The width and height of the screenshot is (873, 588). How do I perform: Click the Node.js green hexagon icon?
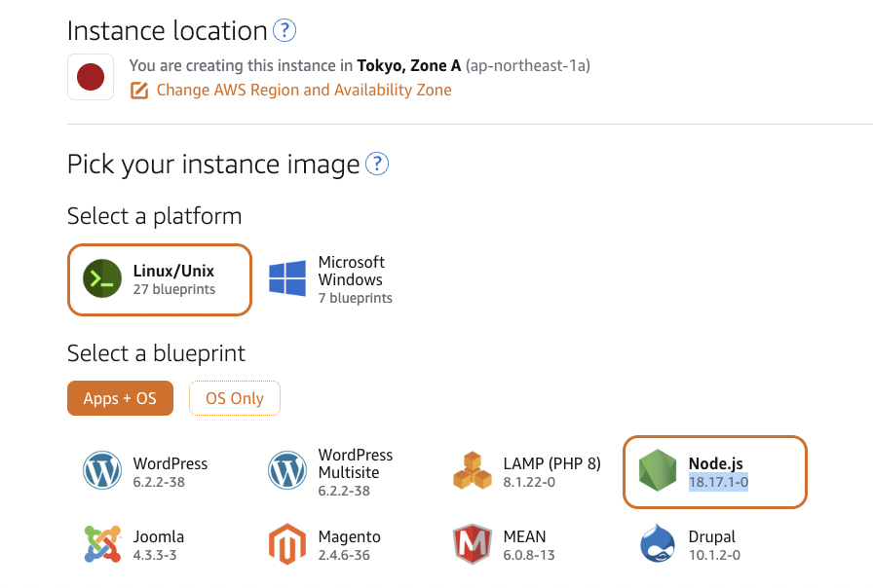658,470
